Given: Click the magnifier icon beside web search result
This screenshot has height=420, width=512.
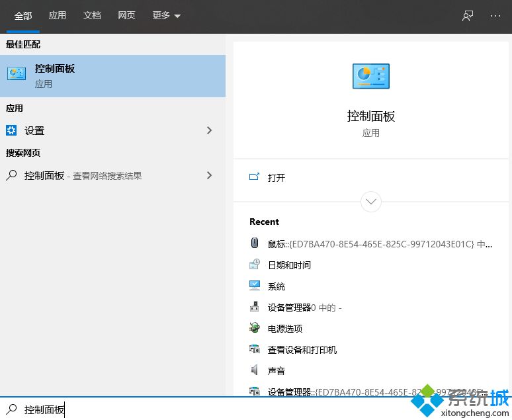Looking at the screenshot, I should tap(11, 175).
